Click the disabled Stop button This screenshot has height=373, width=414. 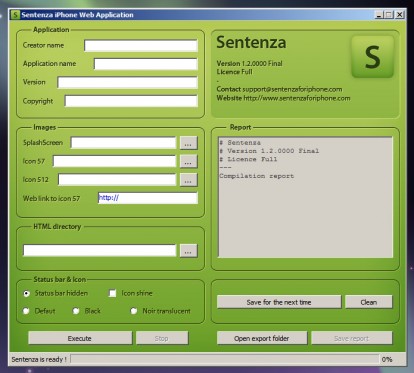[162, 338]
